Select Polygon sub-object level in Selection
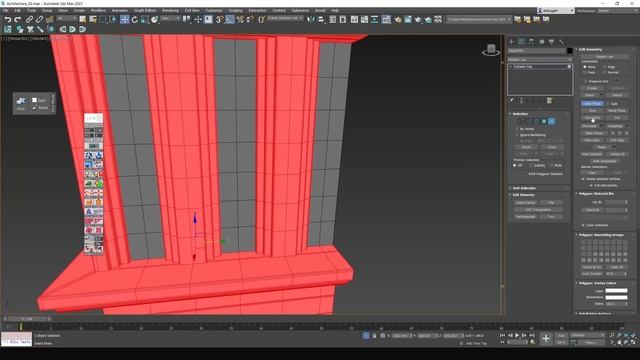This screenshot has height=360, width=640. pyautogui.click(x=544, y=121)
